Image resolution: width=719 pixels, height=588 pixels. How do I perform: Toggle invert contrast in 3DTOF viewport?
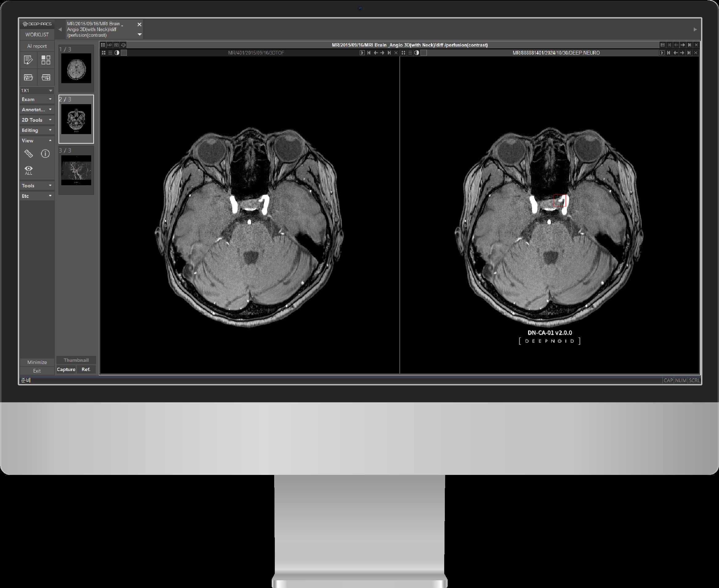pyautogui.click(x=117, y=53)
